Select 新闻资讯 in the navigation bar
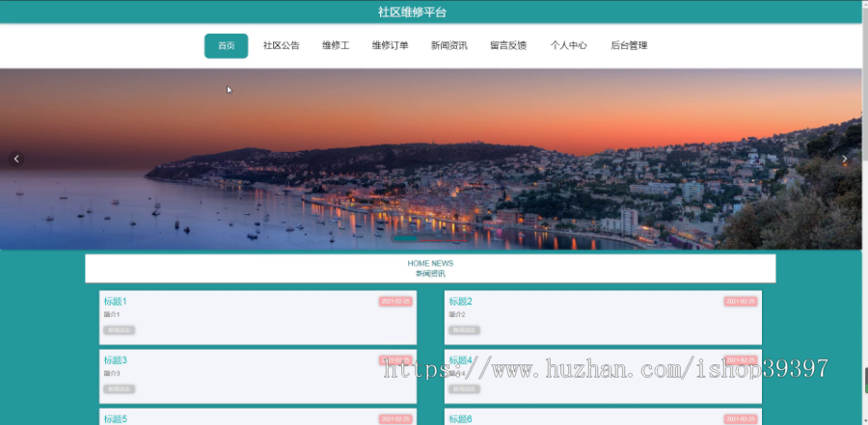Viewport: 868px width, 425px height. (x=448, y=46)
